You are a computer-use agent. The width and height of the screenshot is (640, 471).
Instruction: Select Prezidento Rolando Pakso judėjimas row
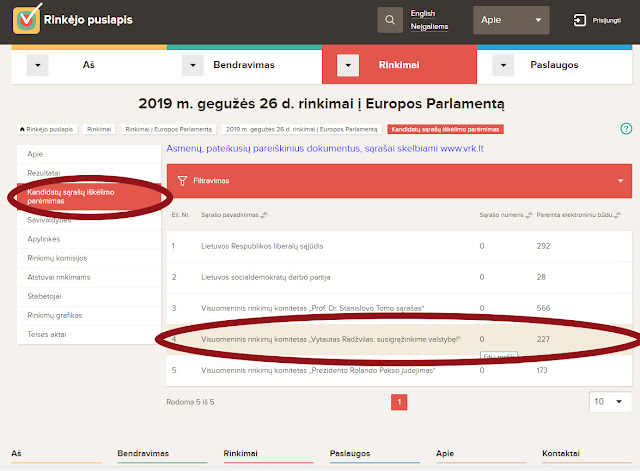(x=399, y=370)
